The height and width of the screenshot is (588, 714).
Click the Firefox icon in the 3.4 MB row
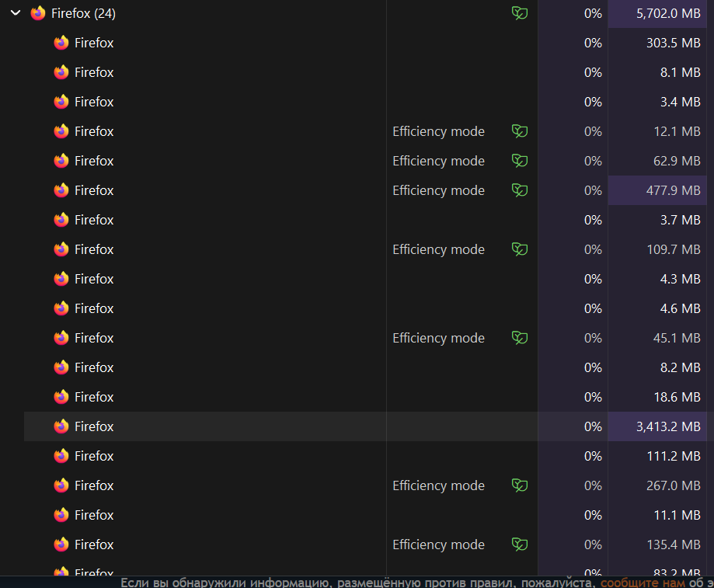[x=61, y=102]
